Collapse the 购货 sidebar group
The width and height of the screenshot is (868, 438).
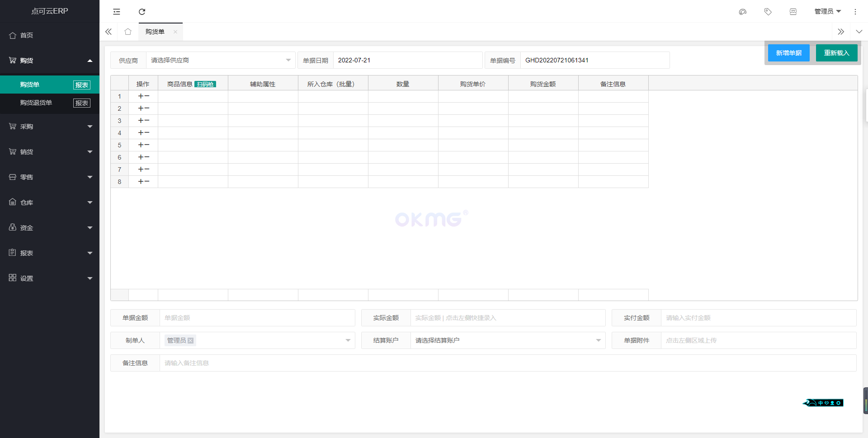50,61
